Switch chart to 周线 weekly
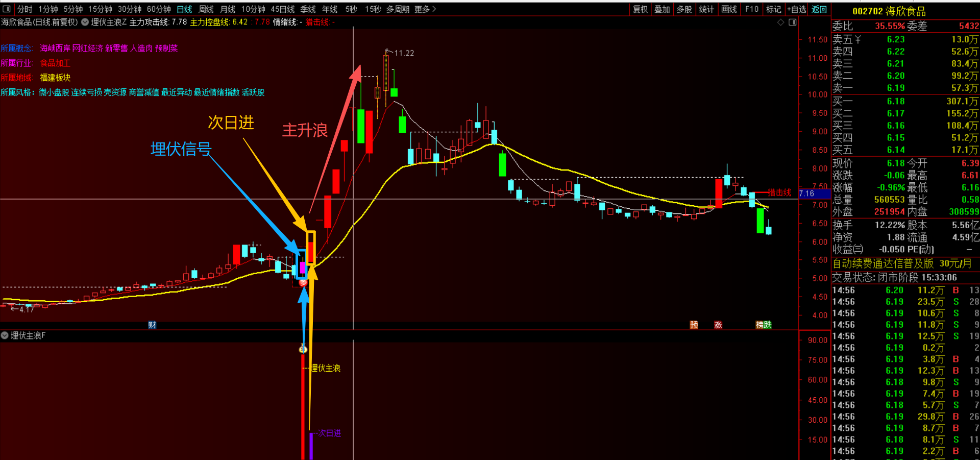This screenshot has width=980, height=460. click(x=206, y=9)
